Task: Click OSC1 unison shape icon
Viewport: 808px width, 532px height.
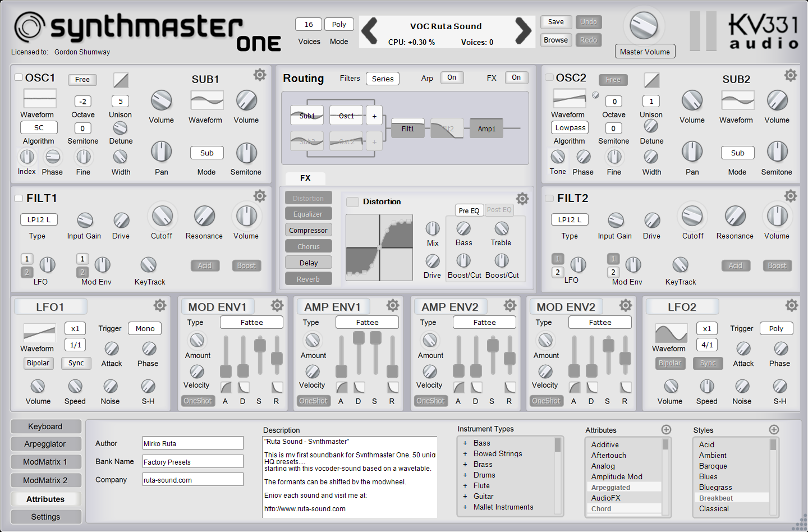Action: coord(121,80)
